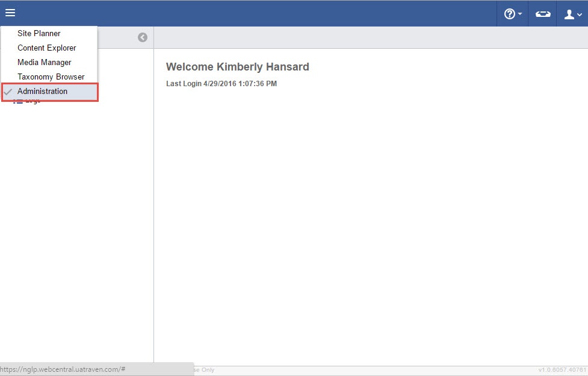
Task: Click the hamburger menu icon
Action: click(x=10, y=13)
